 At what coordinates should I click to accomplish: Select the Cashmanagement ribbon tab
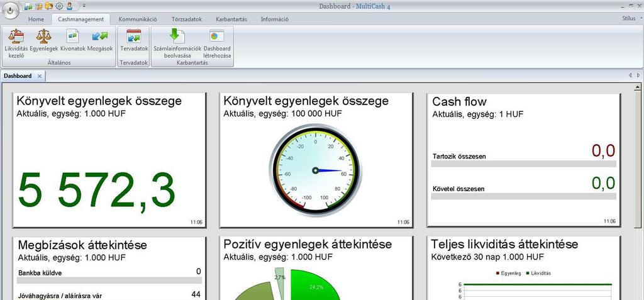click(x=80, y=19)
